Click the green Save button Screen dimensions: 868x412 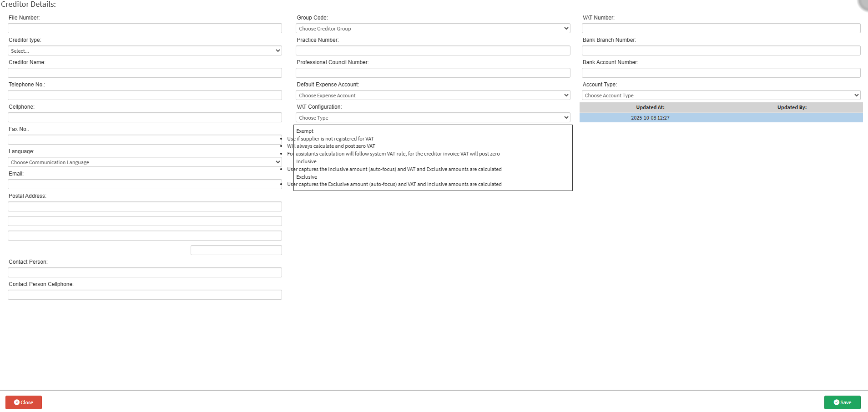click(x=842, y=402)
